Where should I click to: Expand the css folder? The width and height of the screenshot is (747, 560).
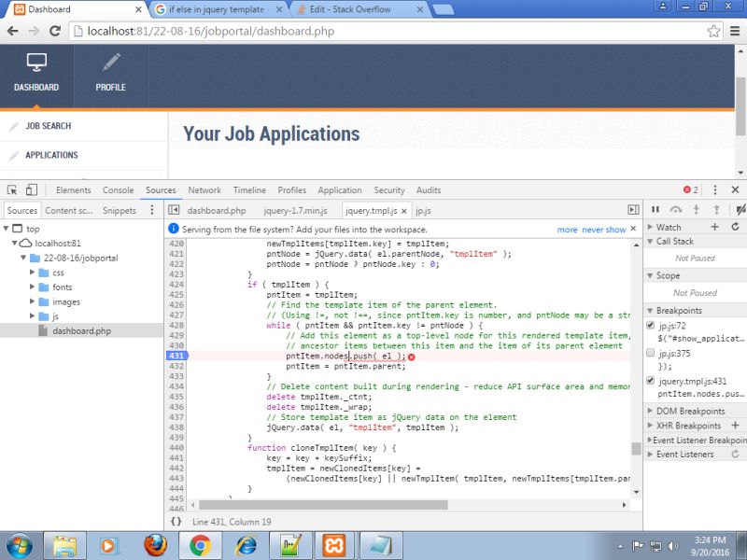click(x=32, y=273)
